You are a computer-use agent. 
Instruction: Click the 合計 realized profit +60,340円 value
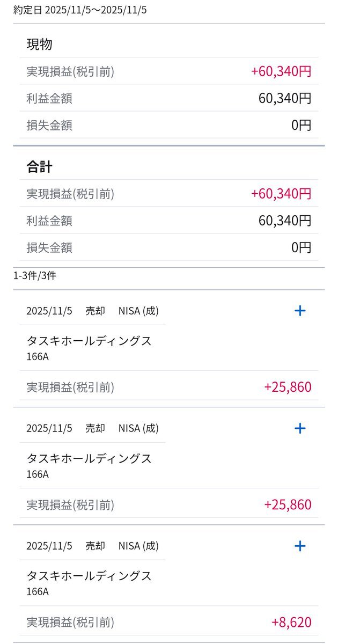coord(281,193)
